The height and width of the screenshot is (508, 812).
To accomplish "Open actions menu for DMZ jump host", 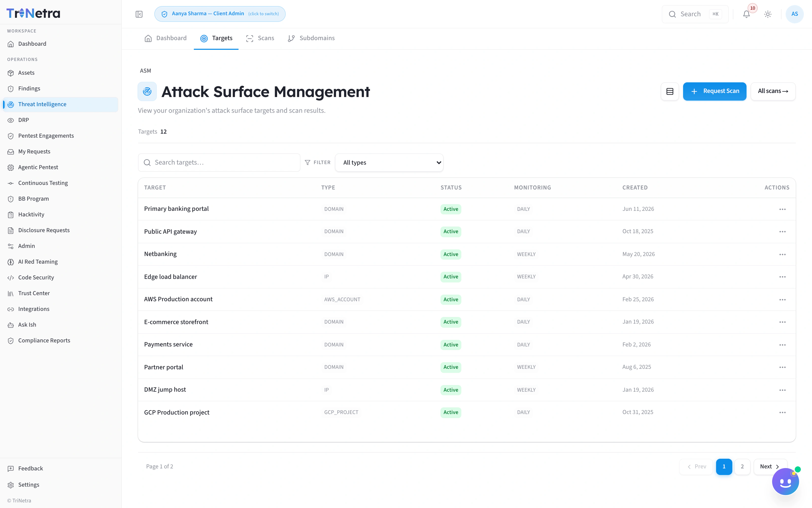I will pos(783,390).
